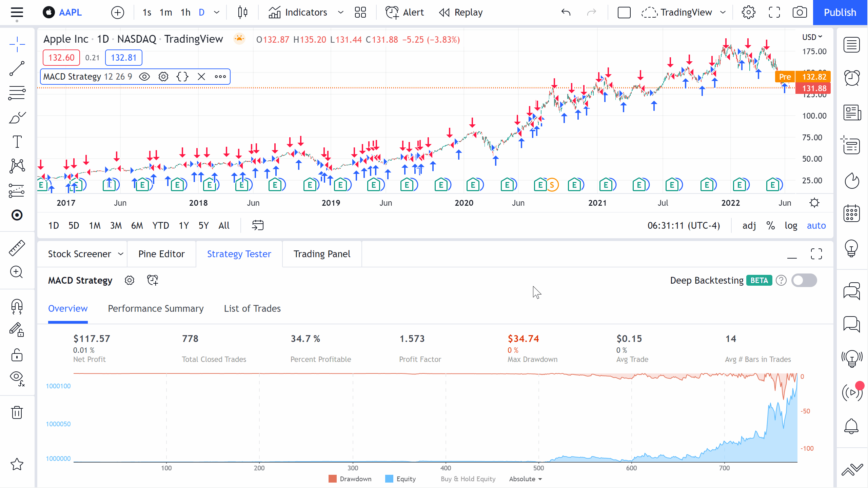Viewport: 868px width, 488px height.
Task: Start chart Replay mode
Action: point(460,12)
